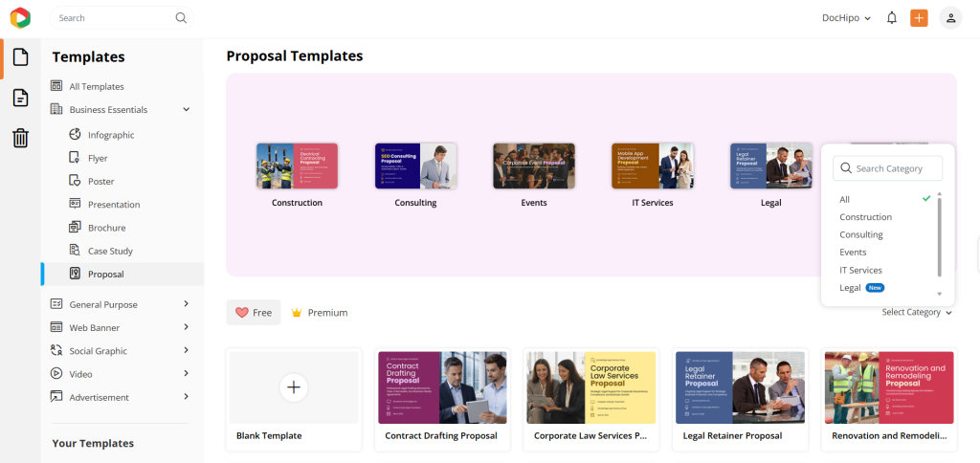Click the search magnifier icon in top bar
This screenshot has width=980, height=463.
181,18
